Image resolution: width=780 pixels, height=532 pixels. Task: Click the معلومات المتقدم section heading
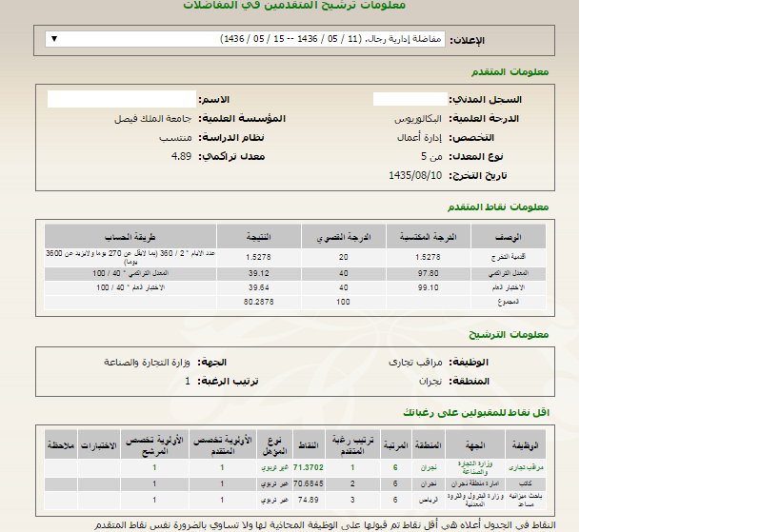pos(510,72)
